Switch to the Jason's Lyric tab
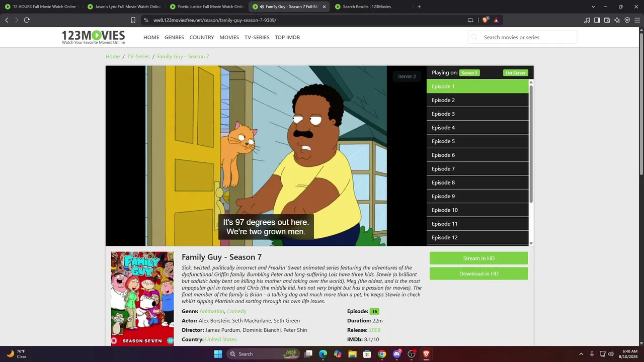This screenshot has height=362, width=644. coord(124,7)
